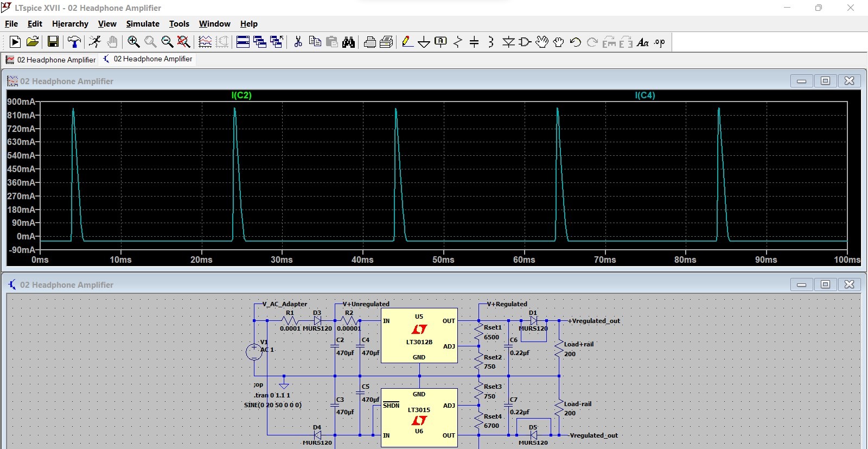Click the V+Regulated net label

point(507,304)
